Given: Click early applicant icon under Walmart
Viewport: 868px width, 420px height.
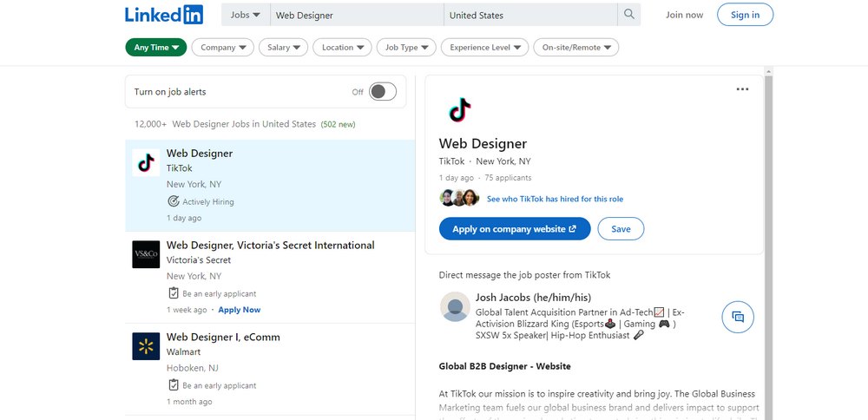Looking at the screenshot, I should 174,385.
